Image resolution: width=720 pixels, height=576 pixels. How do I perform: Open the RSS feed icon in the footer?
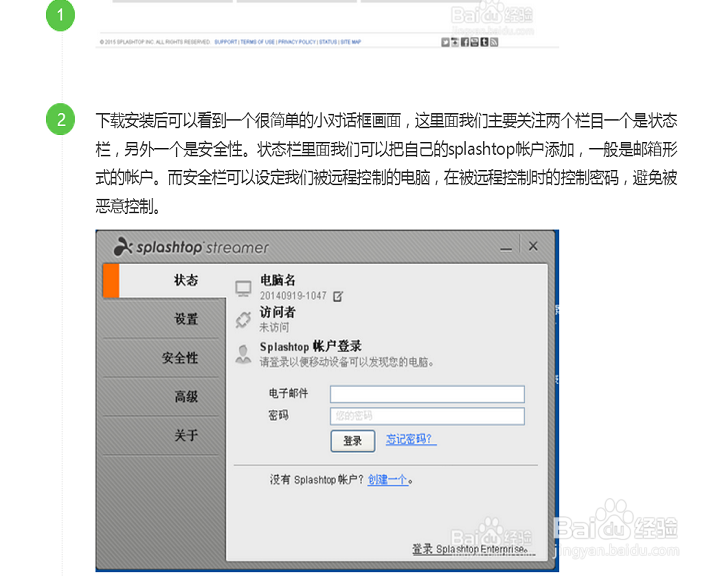tap(494, 42)
